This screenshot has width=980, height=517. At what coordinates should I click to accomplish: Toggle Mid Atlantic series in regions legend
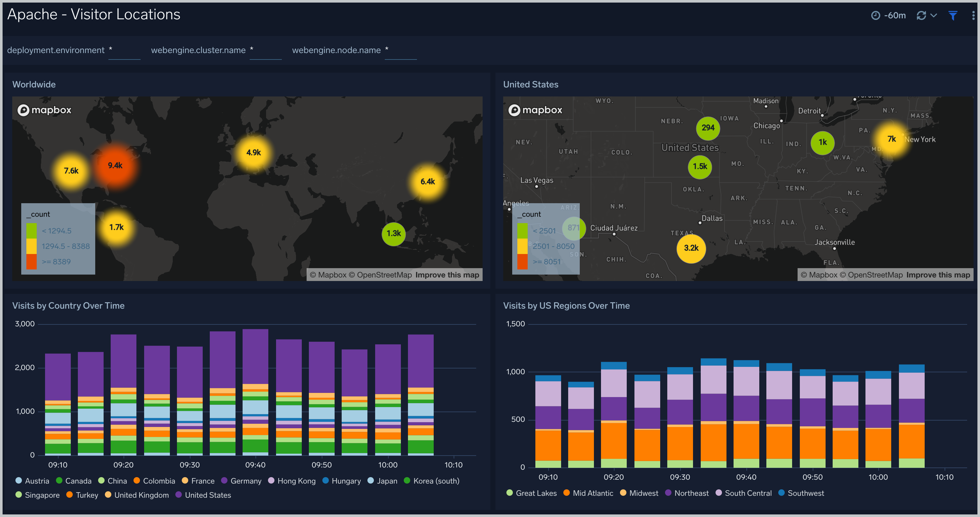588,493
